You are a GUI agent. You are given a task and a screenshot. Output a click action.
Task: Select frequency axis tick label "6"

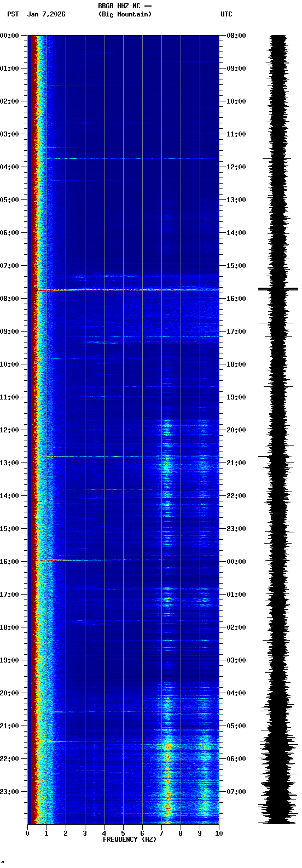click(x=142, y=833)
